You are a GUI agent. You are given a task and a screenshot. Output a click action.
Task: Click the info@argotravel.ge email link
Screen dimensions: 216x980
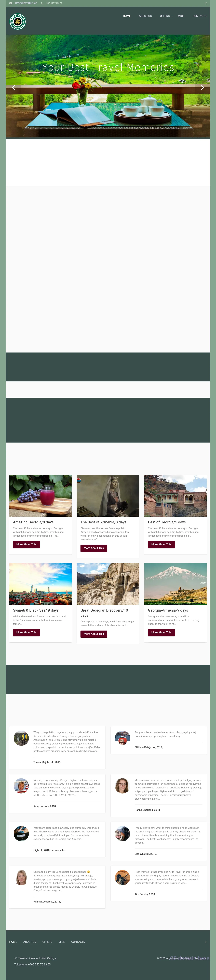click(x=26, y=3)
